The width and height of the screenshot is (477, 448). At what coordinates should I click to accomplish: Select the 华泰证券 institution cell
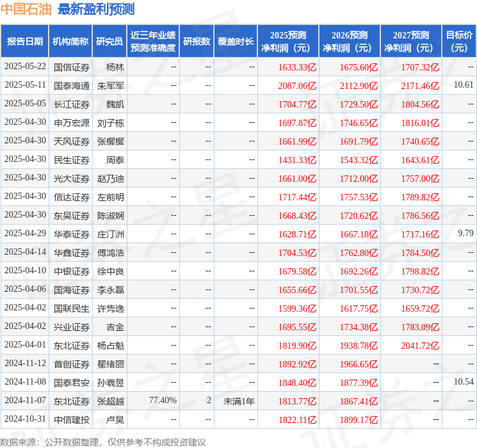(72, 234)
